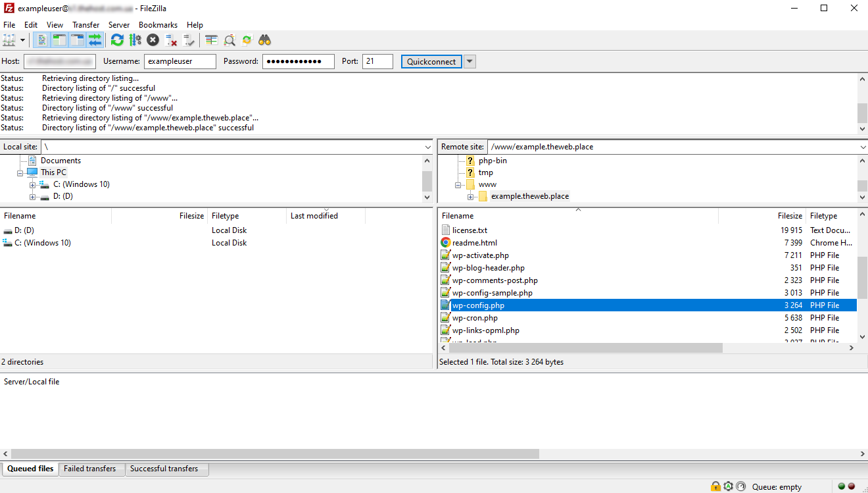Sort local list by Filetype column
868x493 pixels.
click(x=247, y=216)
